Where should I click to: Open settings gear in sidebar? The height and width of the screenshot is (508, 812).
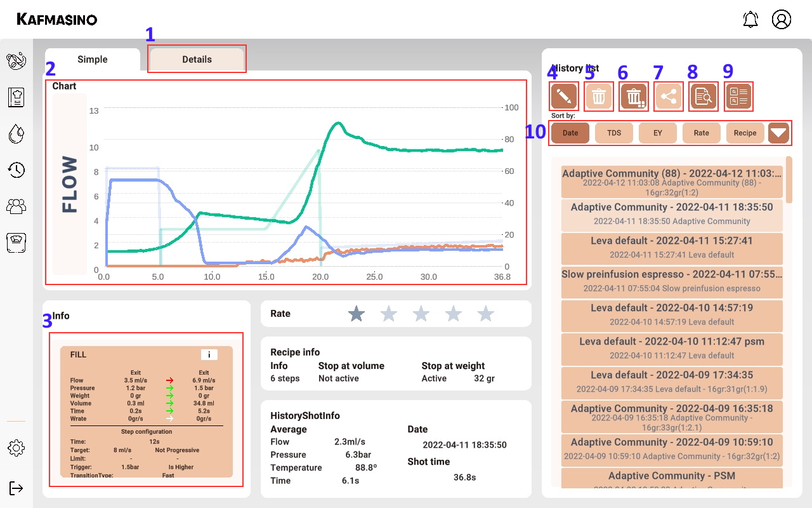point(16,448)
